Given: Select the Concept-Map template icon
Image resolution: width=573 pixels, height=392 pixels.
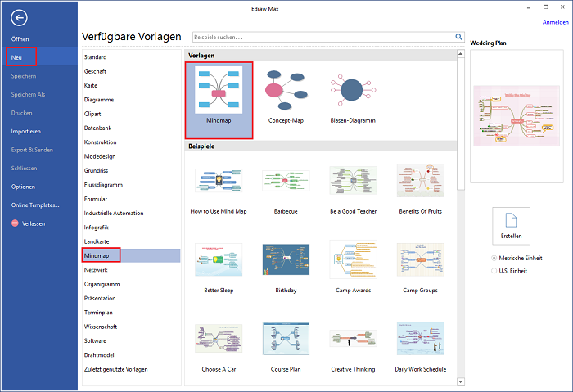Looking at the screenshot, I should tap(286, 90).
